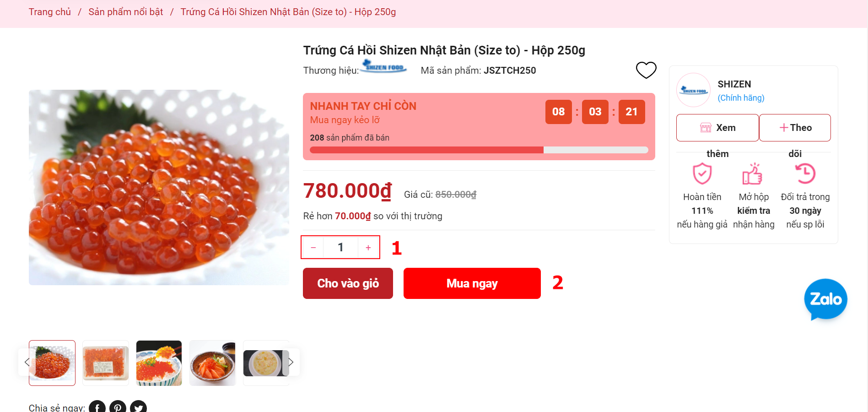This screenshot has height=412, width=868.
Task: Share product on Facebook
Action: pyautogui.click(x=97, y=407)
